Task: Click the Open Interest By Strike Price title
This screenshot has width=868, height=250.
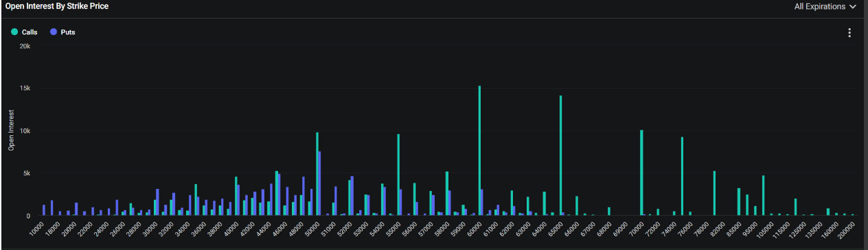Action: 56,6
